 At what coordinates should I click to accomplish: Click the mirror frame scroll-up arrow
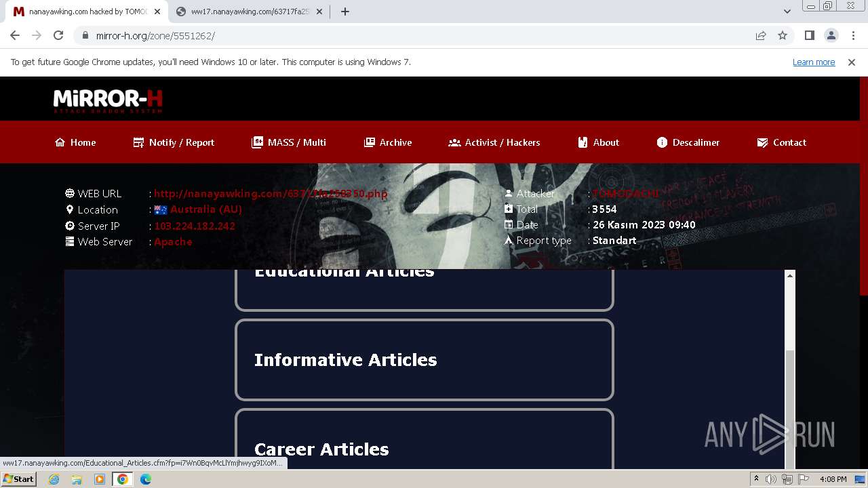pos(789,275)
